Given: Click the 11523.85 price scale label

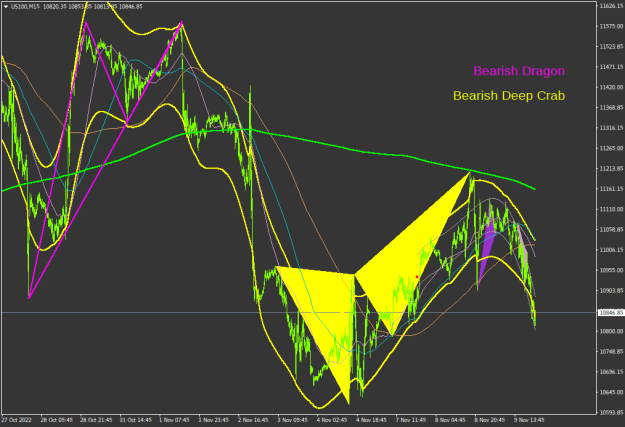Looking at the screenshot, I should tap(611, 47).
